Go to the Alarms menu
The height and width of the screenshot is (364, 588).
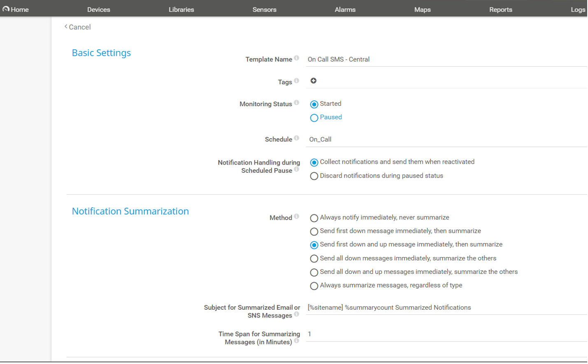(345, 9)
